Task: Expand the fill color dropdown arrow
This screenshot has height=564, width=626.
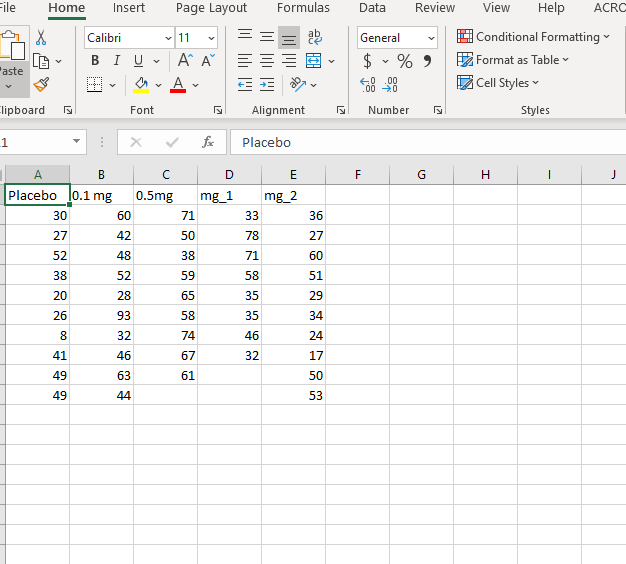Action: [x=158, y=85]
